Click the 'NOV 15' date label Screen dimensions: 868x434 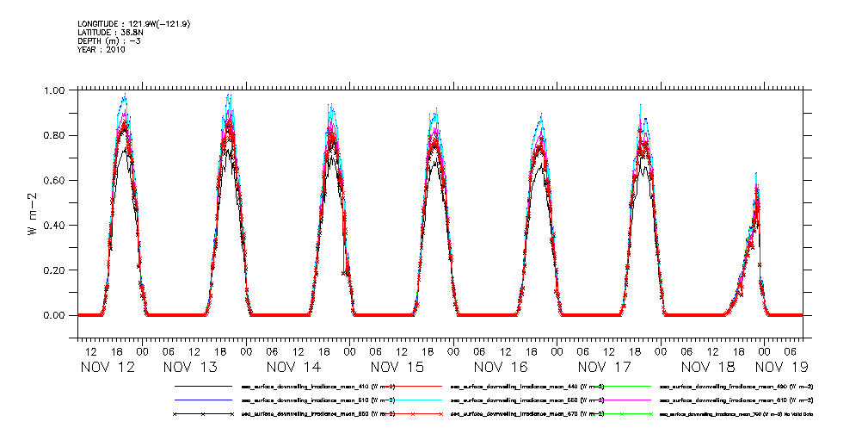(398, 366)
